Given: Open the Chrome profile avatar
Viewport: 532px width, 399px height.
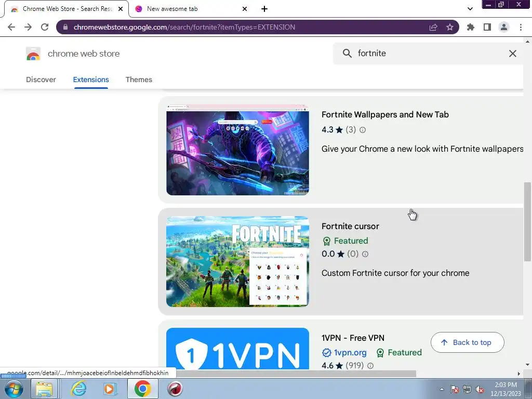Looking at the screenshot, I should pos(504,27).
